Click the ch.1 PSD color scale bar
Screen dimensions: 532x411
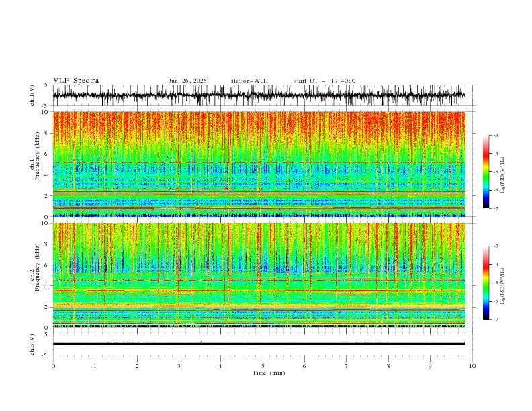(x=486, y=172)
